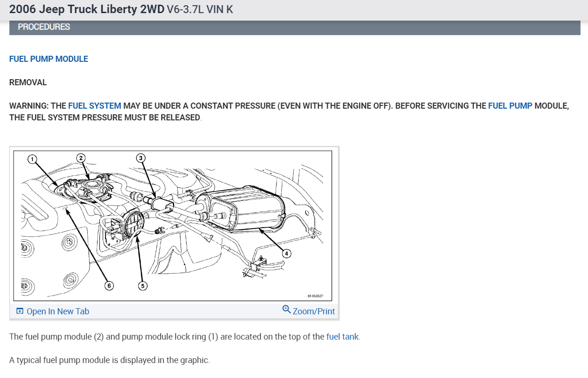
Task: Click the Zoom/Print magnifier icon
Action: [286, 310]
